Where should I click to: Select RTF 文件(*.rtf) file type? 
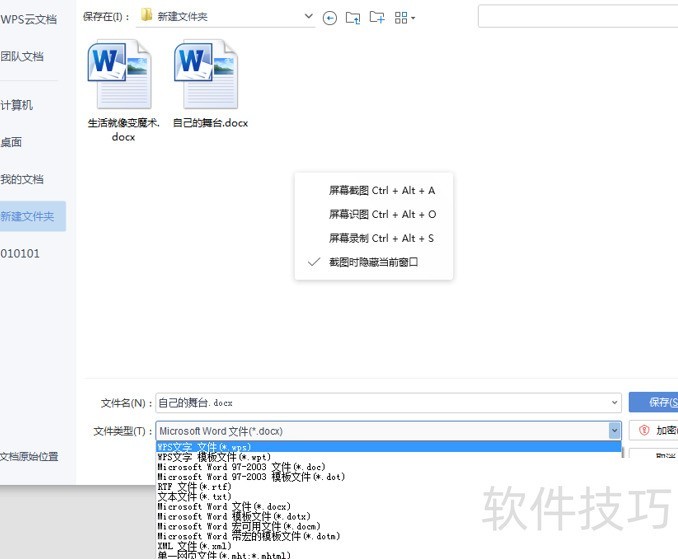click(x=388, y=487)
